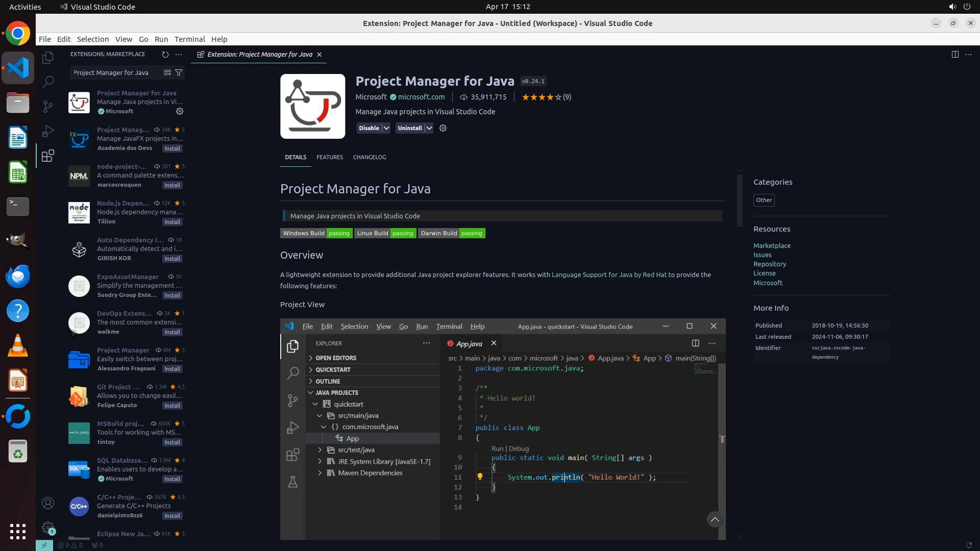Screen dimensions: 980x551
Task: Open the Terminal menu
Action: pyautogui.click(x=189, y=39)
